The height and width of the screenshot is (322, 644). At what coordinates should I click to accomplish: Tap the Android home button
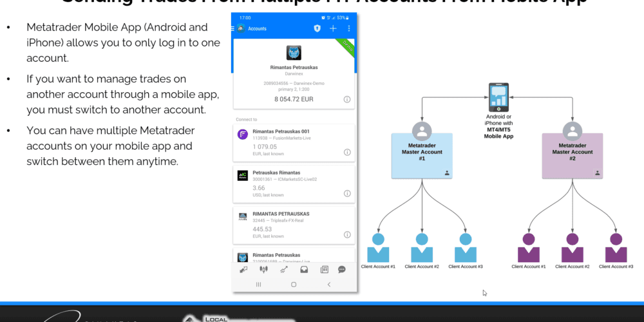click(x=294, y=284)
